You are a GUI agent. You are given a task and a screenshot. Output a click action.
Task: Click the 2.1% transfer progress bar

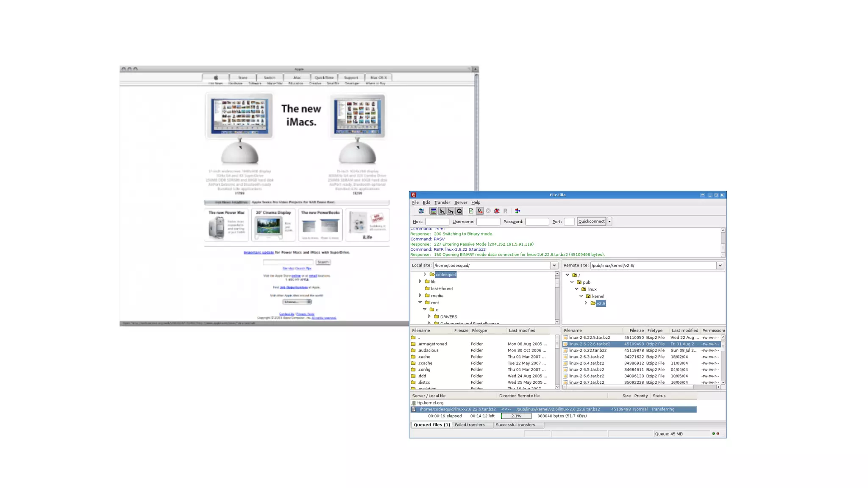pos(516,416)
